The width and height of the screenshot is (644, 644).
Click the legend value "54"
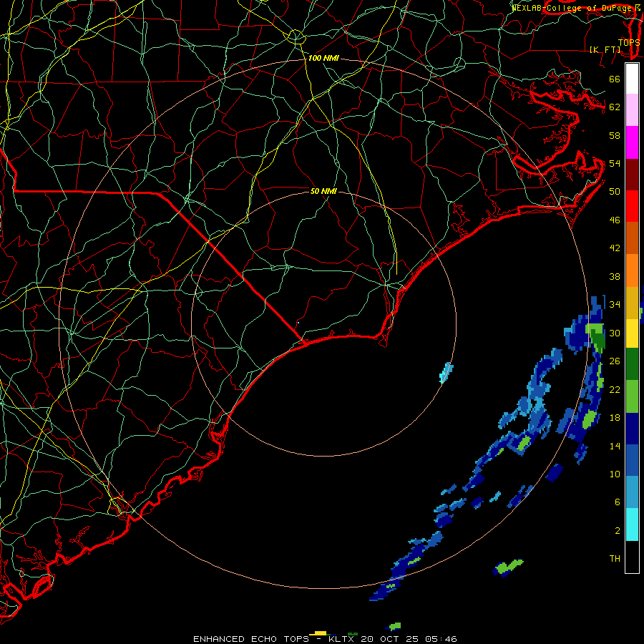click(615, 163)
